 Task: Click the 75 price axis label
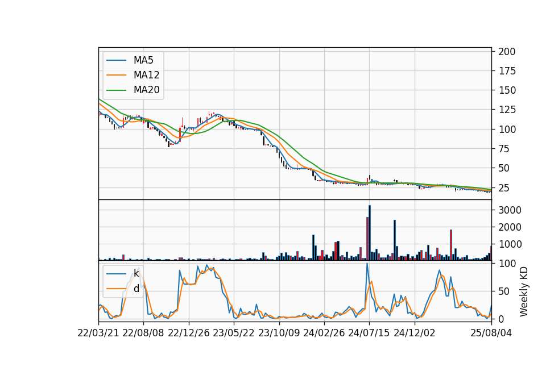pos(504,149)
